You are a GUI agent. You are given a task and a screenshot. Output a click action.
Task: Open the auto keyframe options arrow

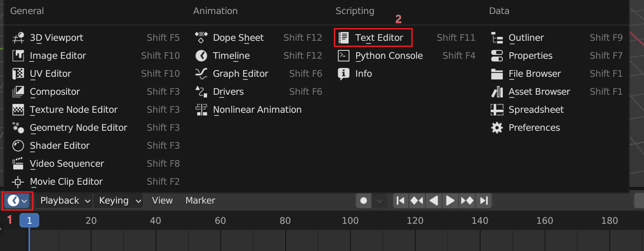379,201
